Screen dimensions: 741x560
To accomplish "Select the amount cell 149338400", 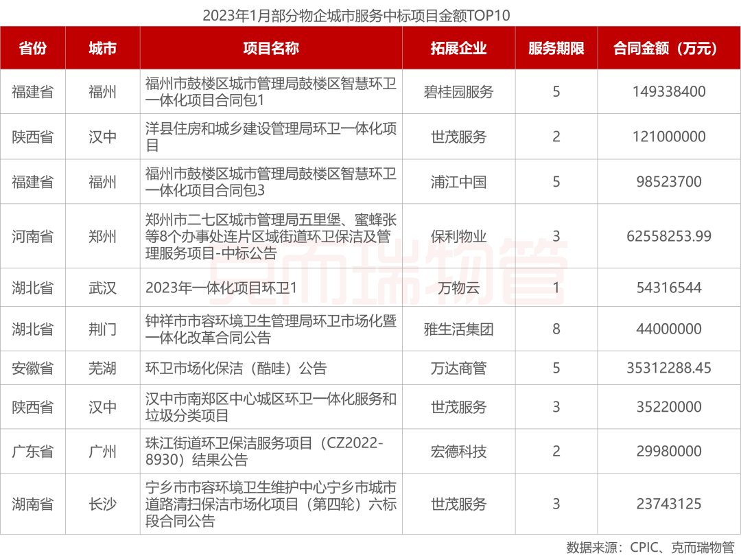I will (x=669, y=92).
